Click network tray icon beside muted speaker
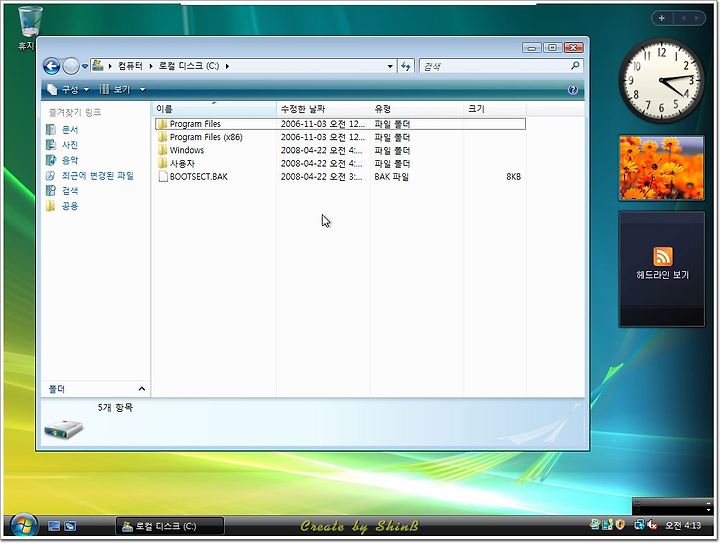Screen dimensions: 720x543 pos(639,524)
